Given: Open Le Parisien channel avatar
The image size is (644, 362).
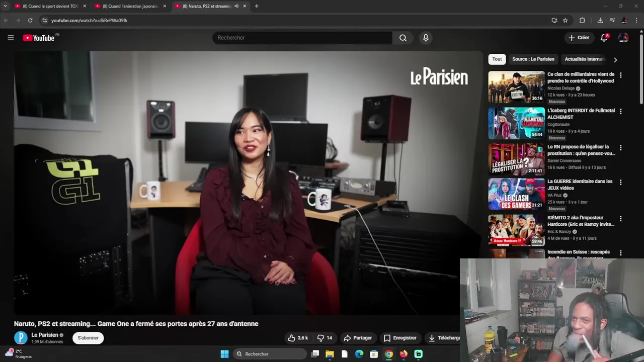Looking at the screenshot, I should (x=21, y=338).
